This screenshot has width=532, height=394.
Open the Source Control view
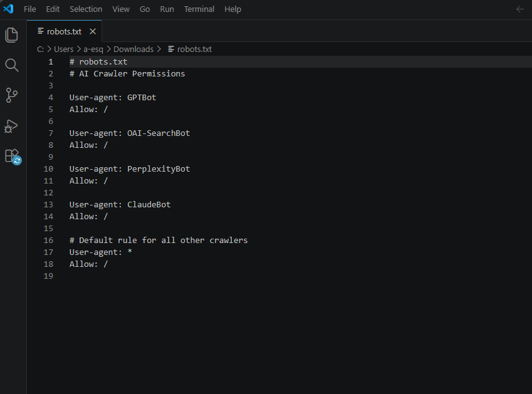(11, 95)
